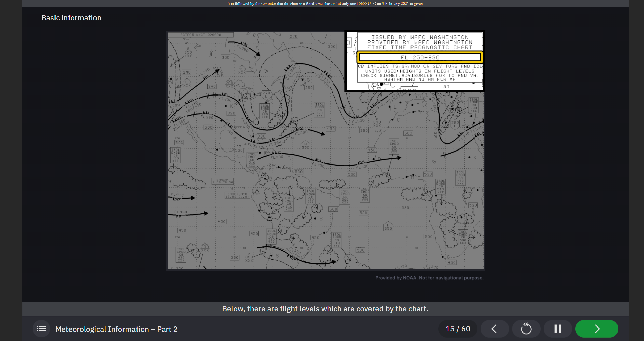Image resolution: width=644 pixels, height=341 pixels.
Task: Click the PGIE05 KKCI 020600 chart header
Action: [200, 35]
